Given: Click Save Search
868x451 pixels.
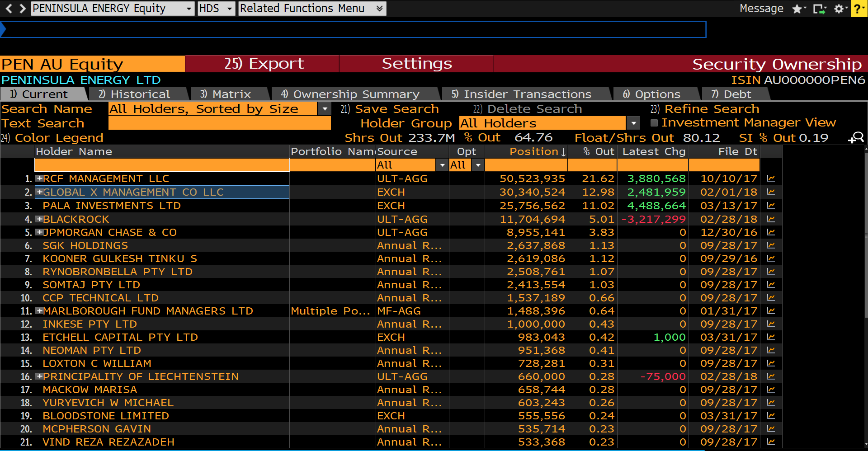Looking at the screenshot, I should pyautogui.click(x=390, y=109).
